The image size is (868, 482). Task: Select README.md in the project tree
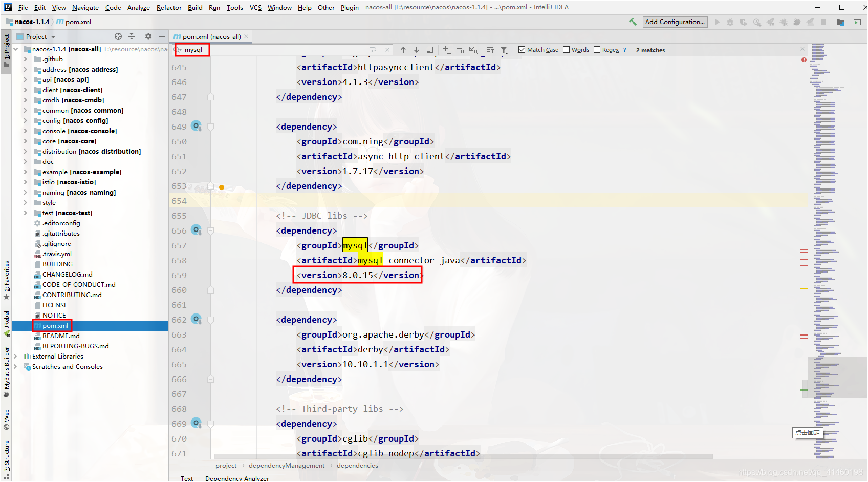click(61, 336)
